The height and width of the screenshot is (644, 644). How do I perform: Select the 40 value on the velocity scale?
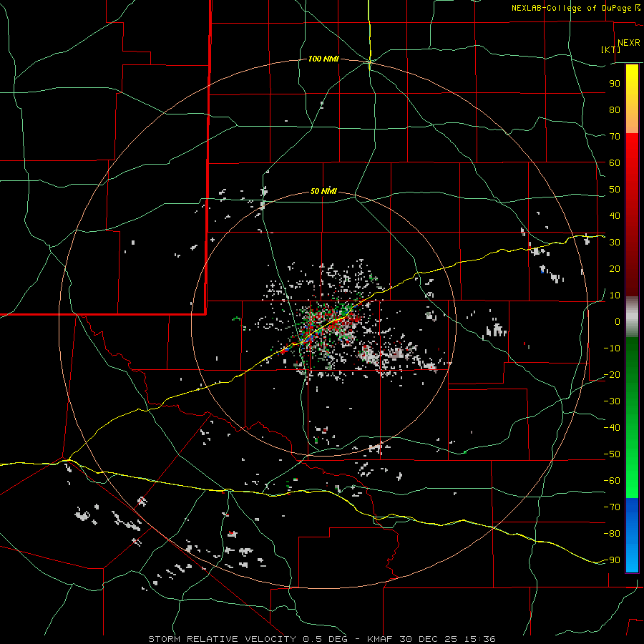pos(615,215)
